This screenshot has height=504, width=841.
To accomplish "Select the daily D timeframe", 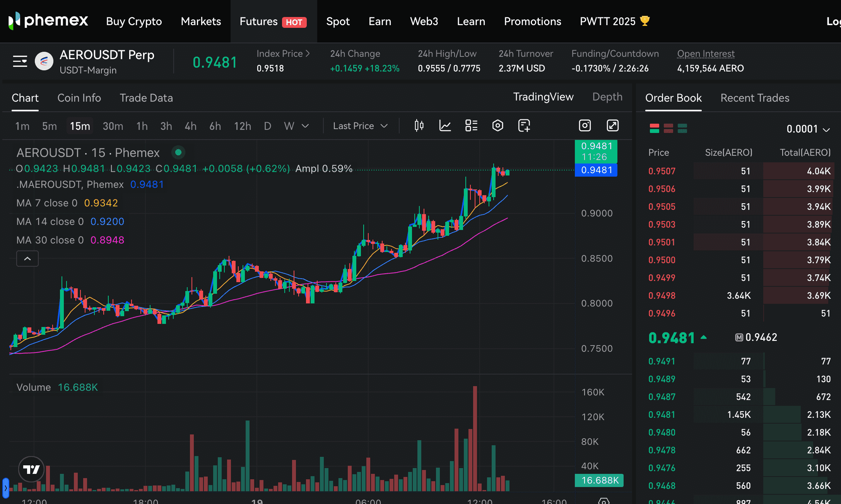I will click(267, 126).
